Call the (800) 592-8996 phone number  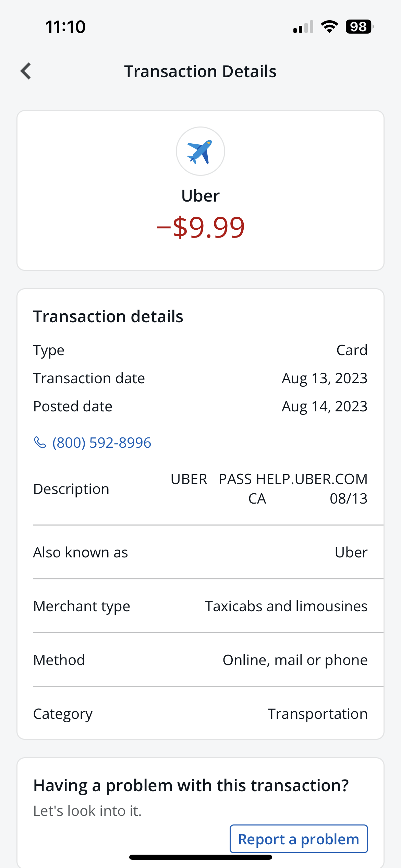click(x=101, y=443)
